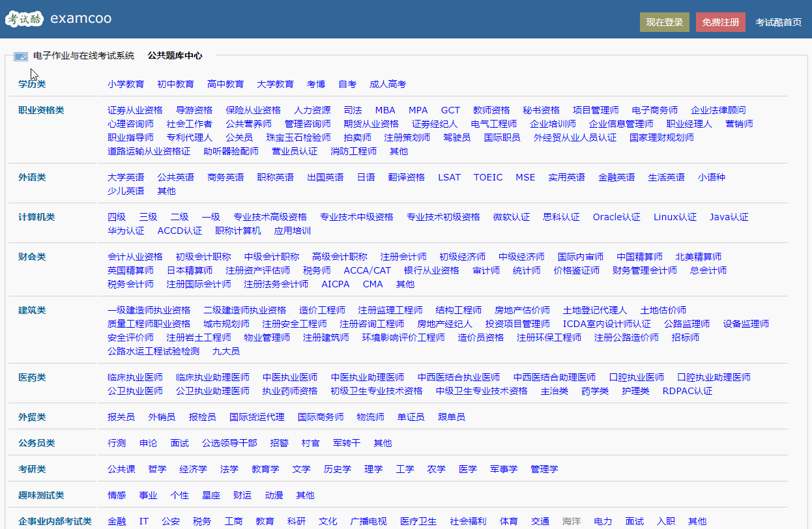Click the LSAT link

(x=449, y=177)
